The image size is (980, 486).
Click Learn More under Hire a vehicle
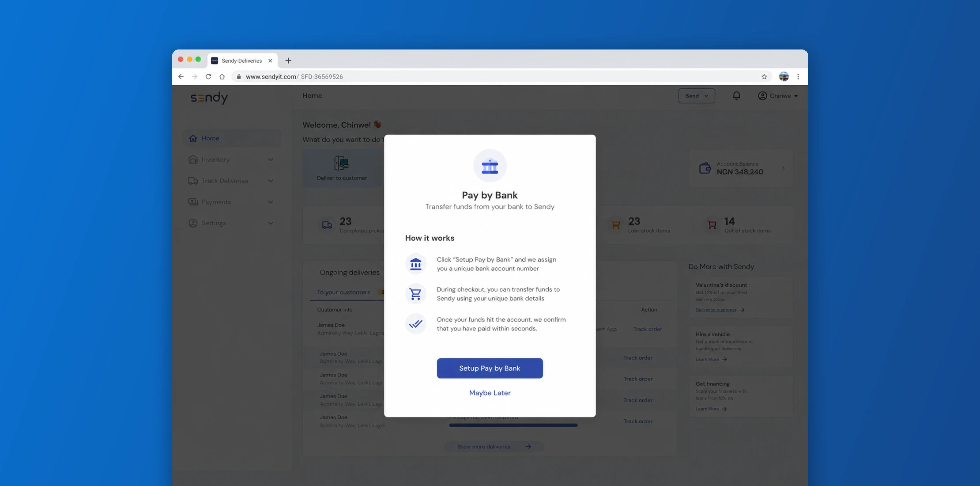click(711, 359)
